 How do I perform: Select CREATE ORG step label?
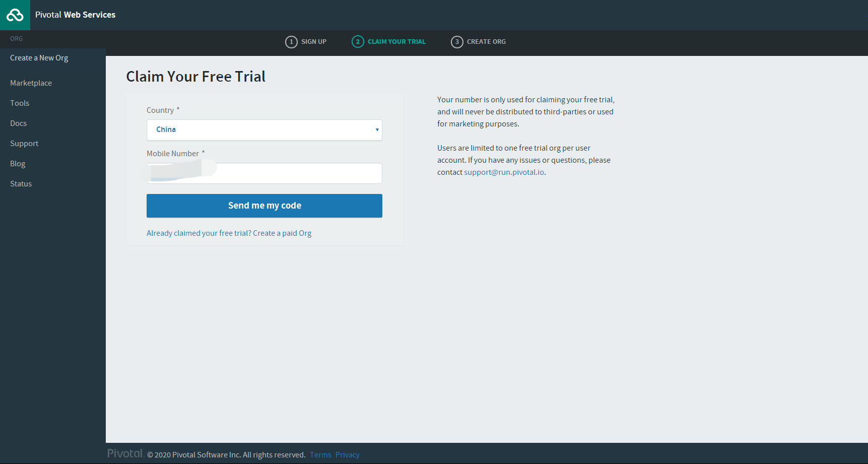click(x=486, y=42)
